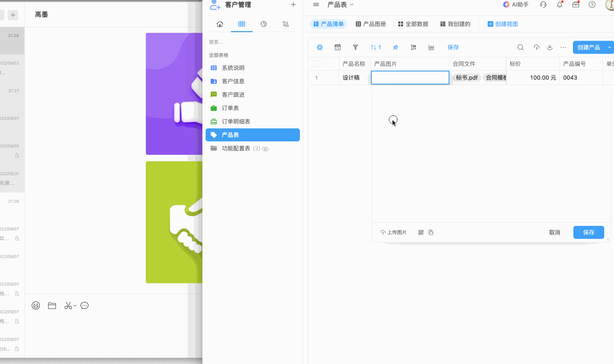
Task: Click the 合同文件 column header
Action: click(477, 64)
